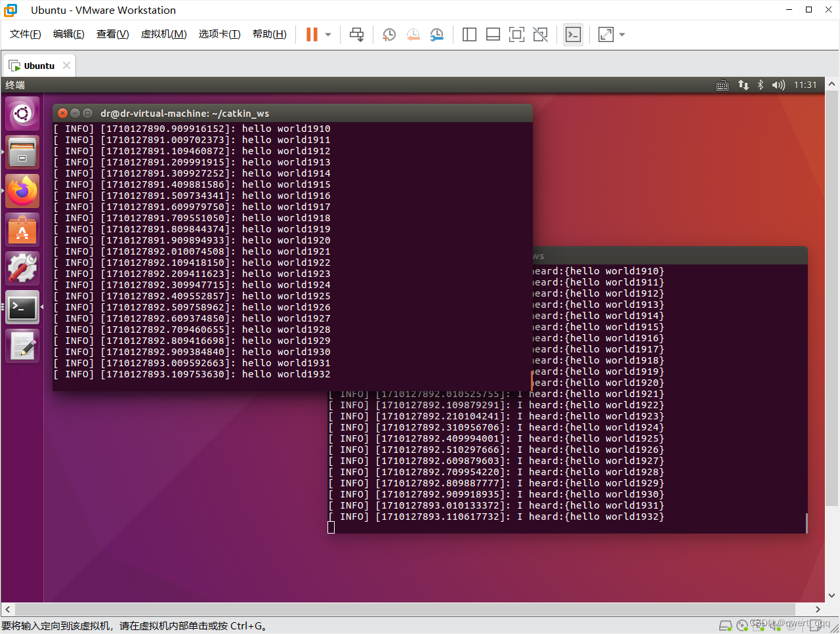
Task: Click the rear terminal's title bar
Action: click(669, 255)
